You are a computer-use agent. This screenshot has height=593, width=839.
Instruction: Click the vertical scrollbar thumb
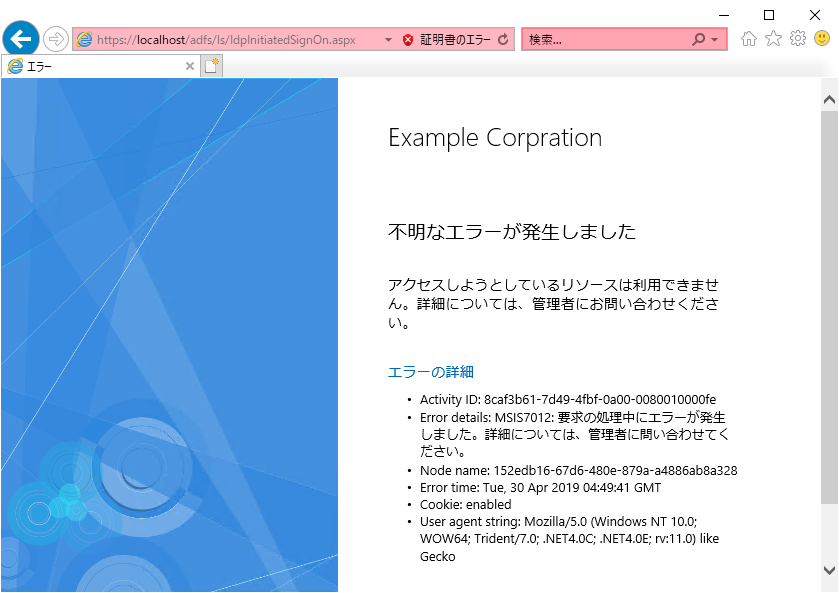(829, 307)
